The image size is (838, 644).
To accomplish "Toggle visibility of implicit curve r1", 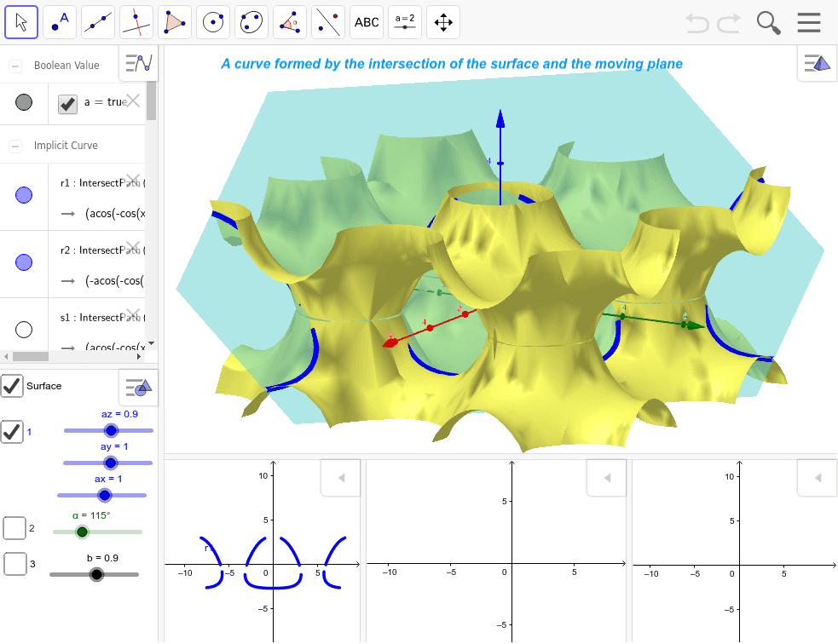I will click(x=24, y=197).
